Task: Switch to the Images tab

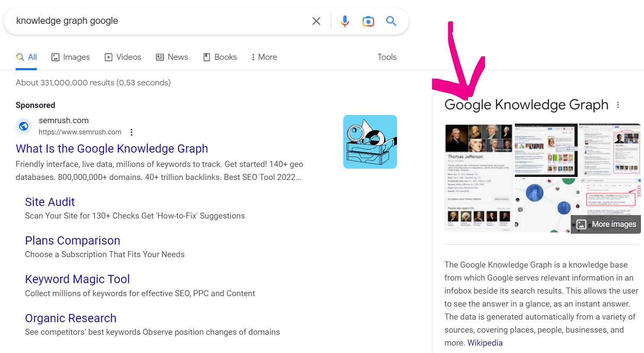Action: (x=71, y=57)
